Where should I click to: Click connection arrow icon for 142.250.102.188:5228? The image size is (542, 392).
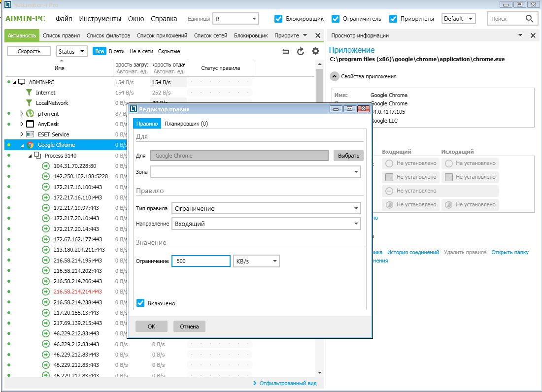point(46,176)
